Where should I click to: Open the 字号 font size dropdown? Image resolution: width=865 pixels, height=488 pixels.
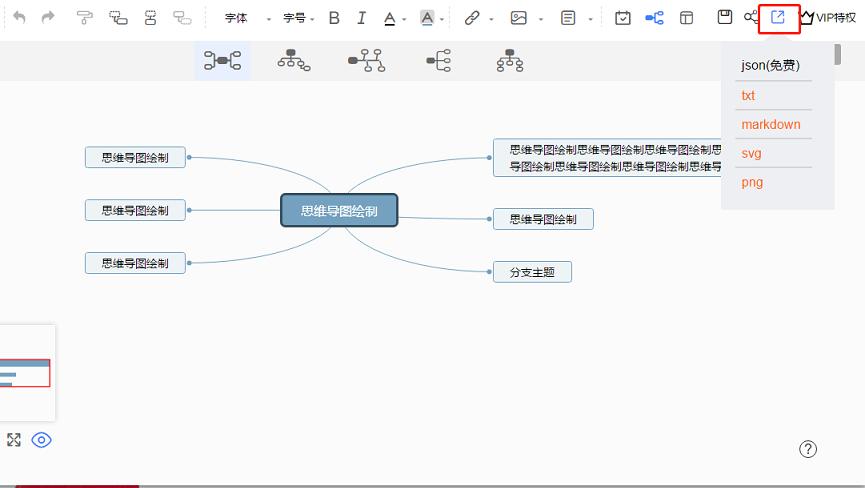pos(298,18)
